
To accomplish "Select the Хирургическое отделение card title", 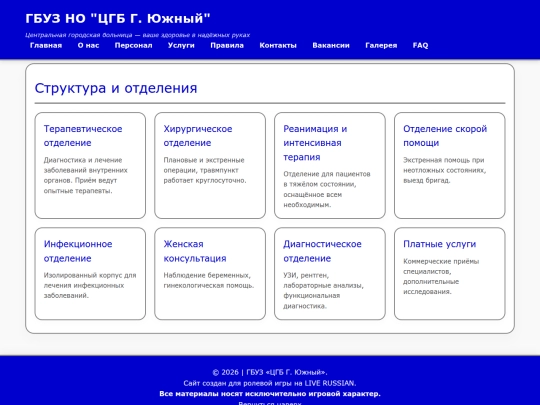I will tap(198, 136).
